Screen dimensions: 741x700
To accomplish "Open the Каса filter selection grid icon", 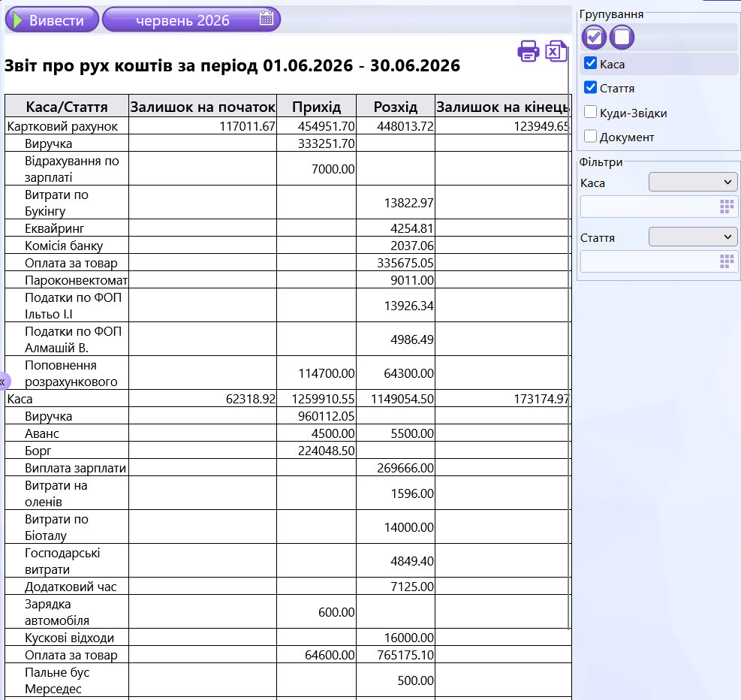I will (x=726, y=207).
